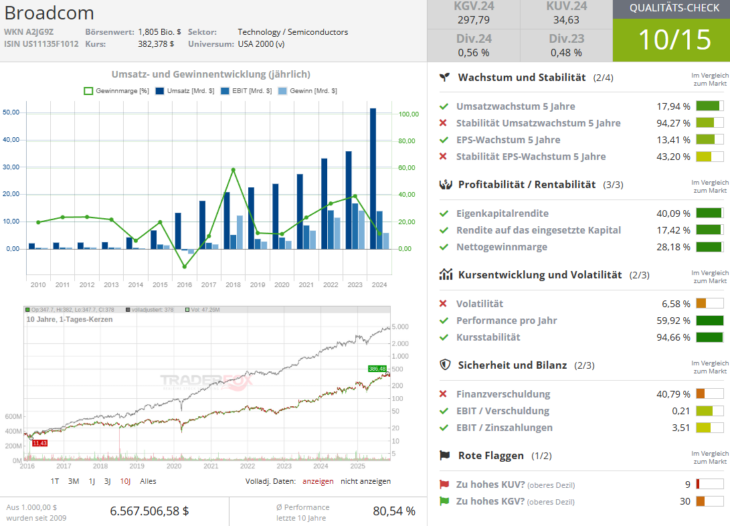The image size is (730, 526).
Task: Click the Profitabilität / Rentabilität hands icon
Action: point(444,184)
